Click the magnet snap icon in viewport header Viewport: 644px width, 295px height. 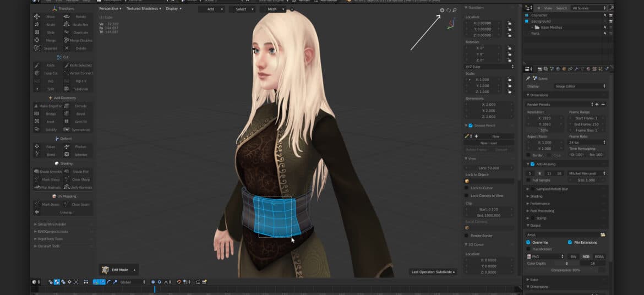coord(179,282)
